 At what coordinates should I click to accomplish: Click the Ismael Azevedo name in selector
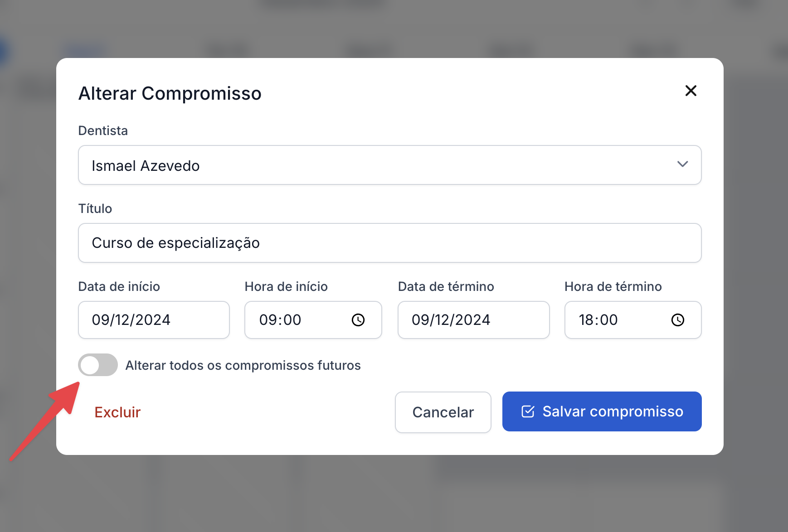point(146,166)
